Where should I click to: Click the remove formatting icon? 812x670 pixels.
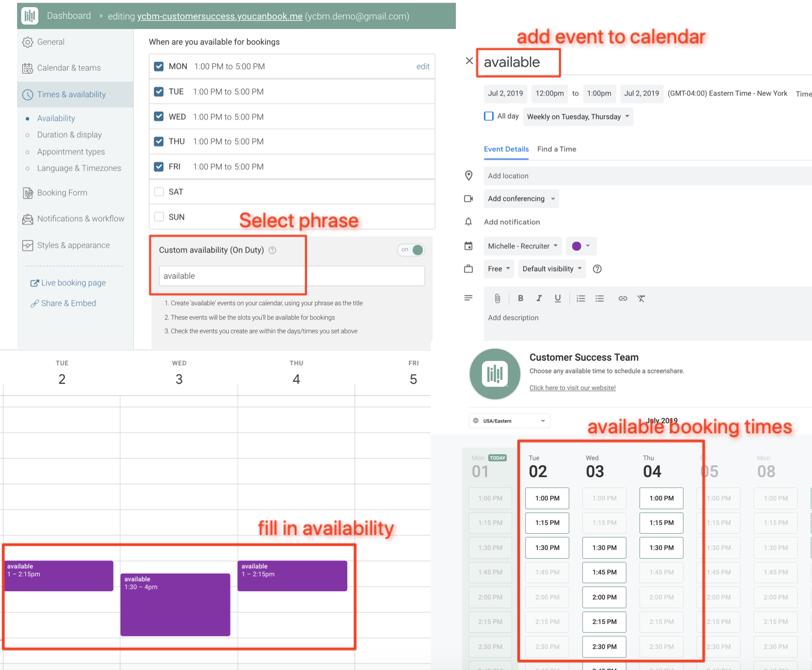pos(641,298)
